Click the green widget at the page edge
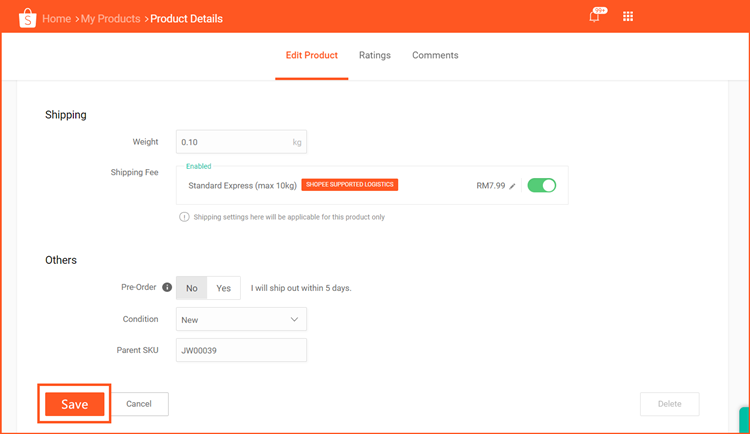This screenshot has height=434, width=750. click(744, 420)
